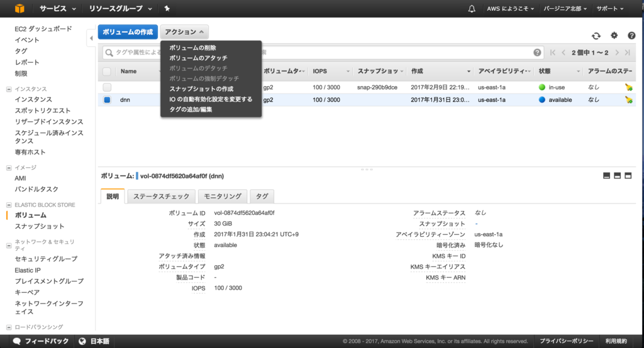644x348 pixels.
Task: Open 利用規約 footer link
Action: pyautogui.click(x=616, y=341)
